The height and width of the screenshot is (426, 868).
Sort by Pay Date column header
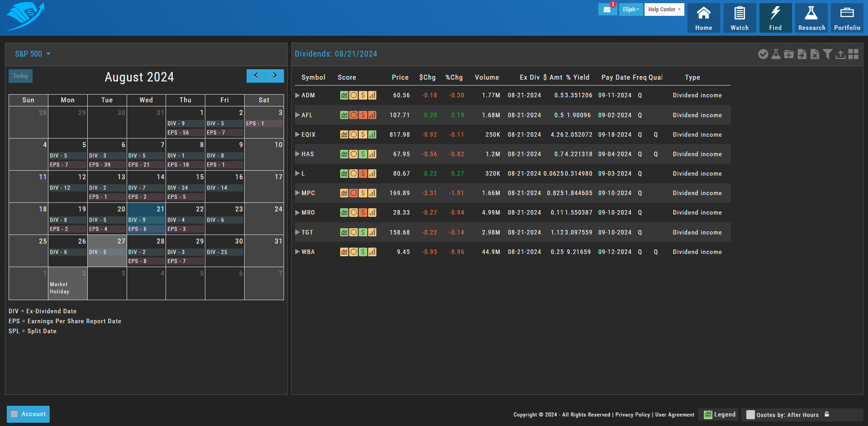pos(616,77)
